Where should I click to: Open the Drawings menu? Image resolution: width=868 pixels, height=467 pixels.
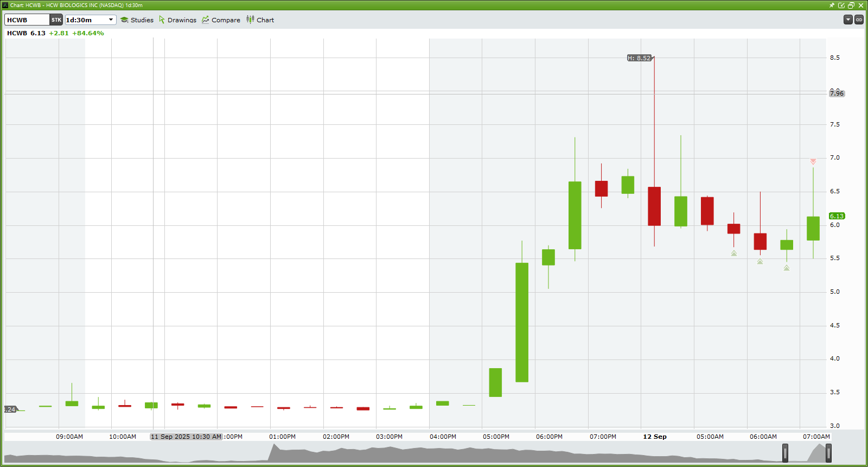(x=177, y=20)
